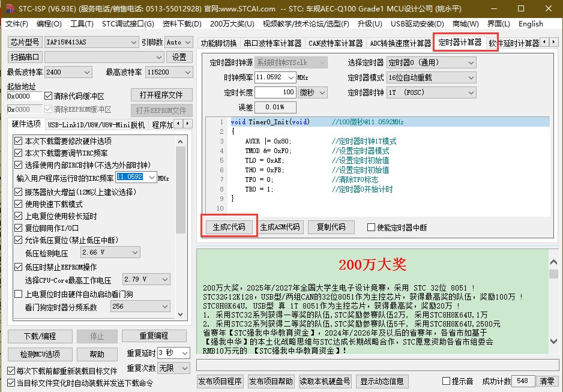Toggle 使用快速下载模式 checkbox
Screen dimensions: 563x392
point(19,204)
